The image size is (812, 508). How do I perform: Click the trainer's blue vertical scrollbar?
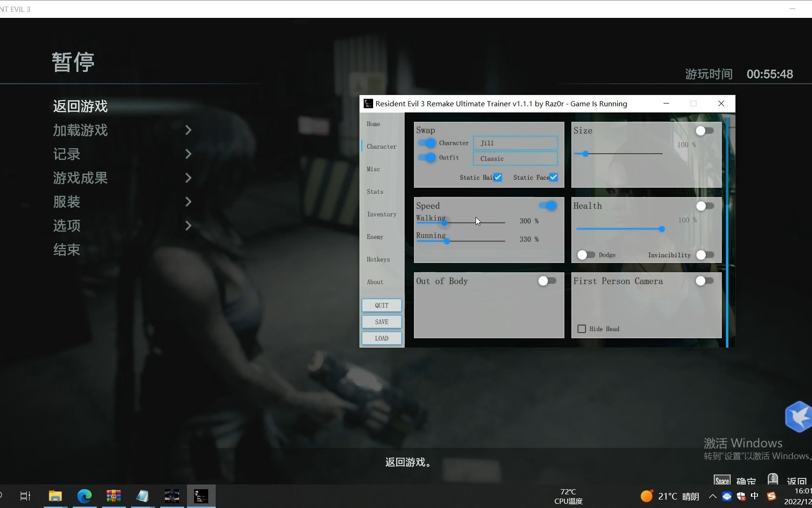727,233
